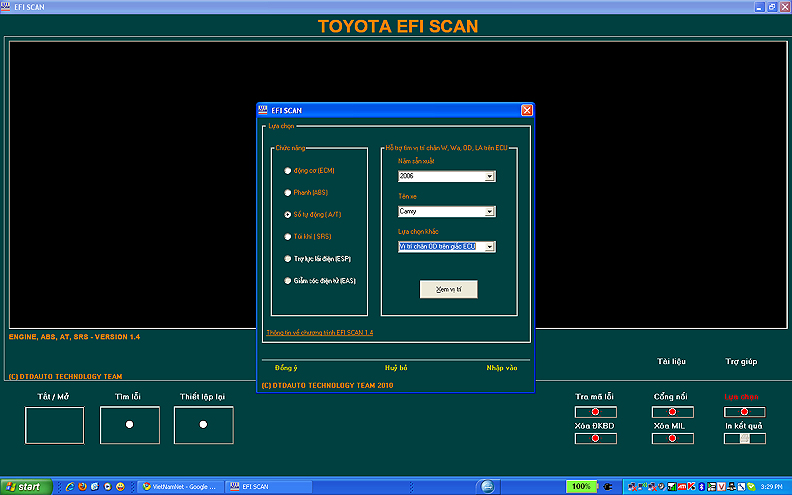Image resolution: width=792 pixels, height=495 pixels.
Task: Open the Lựa chọn khác dropdown
Action: (x=489, y=247)
